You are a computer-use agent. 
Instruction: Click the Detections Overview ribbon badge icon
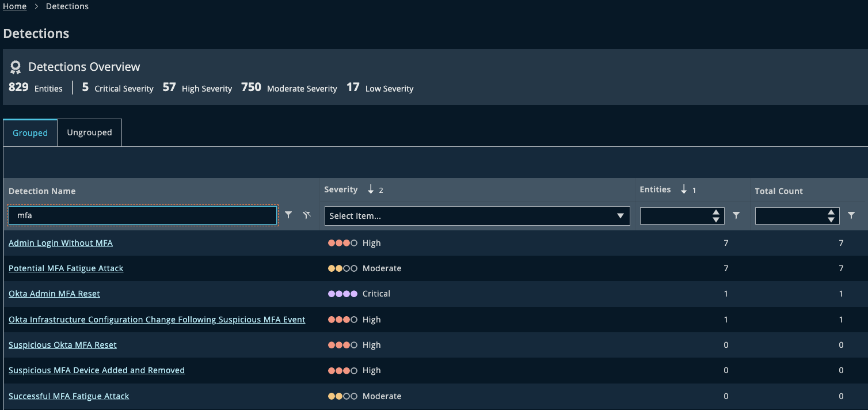16,67
